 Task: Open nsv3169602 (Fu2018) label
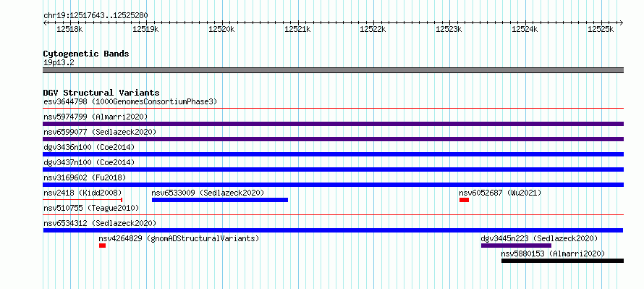pyautogui.click(x=85, y=177)
